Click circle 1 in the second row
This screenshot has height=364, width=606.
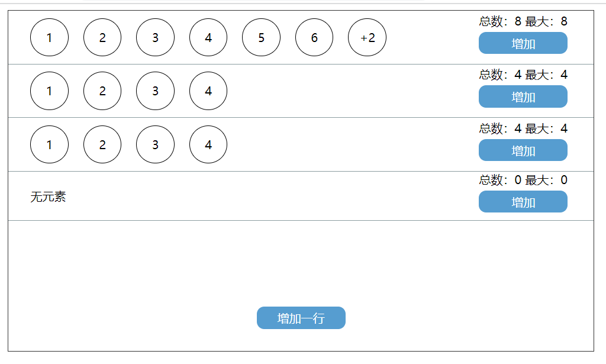click(x=49, y=91)
